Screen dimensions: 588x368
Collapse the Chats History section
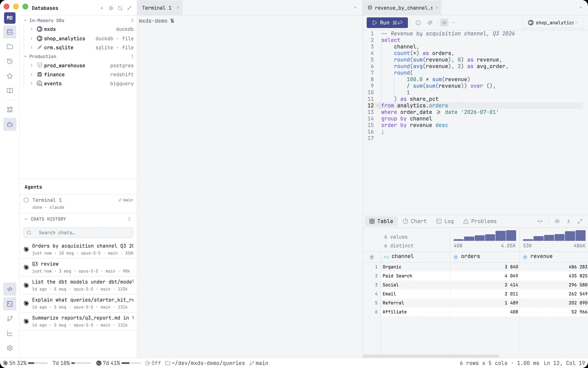(26, 219)
